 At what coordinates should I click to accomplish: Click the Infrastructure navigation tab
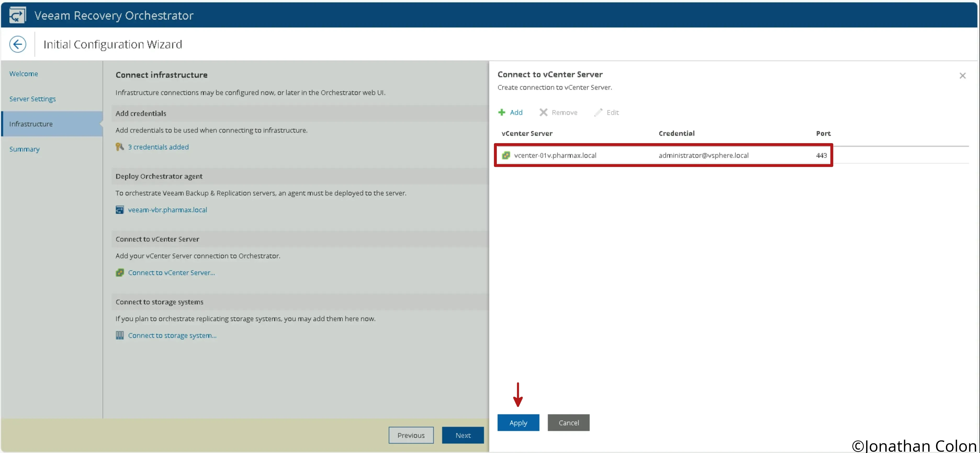click(x=31, y=124)
